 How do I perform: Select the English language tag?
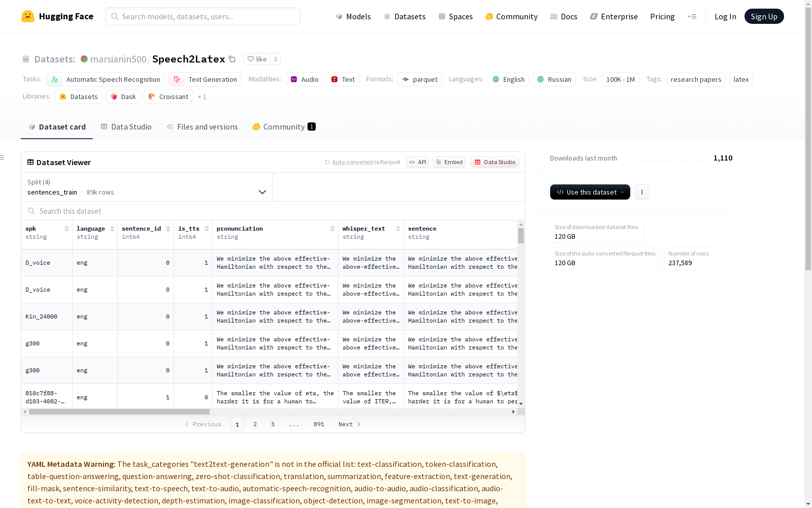509,79
